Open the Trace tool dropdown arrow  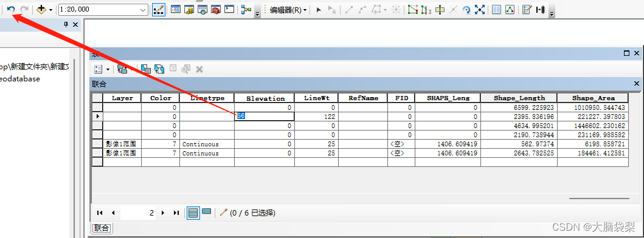(386, 10)
